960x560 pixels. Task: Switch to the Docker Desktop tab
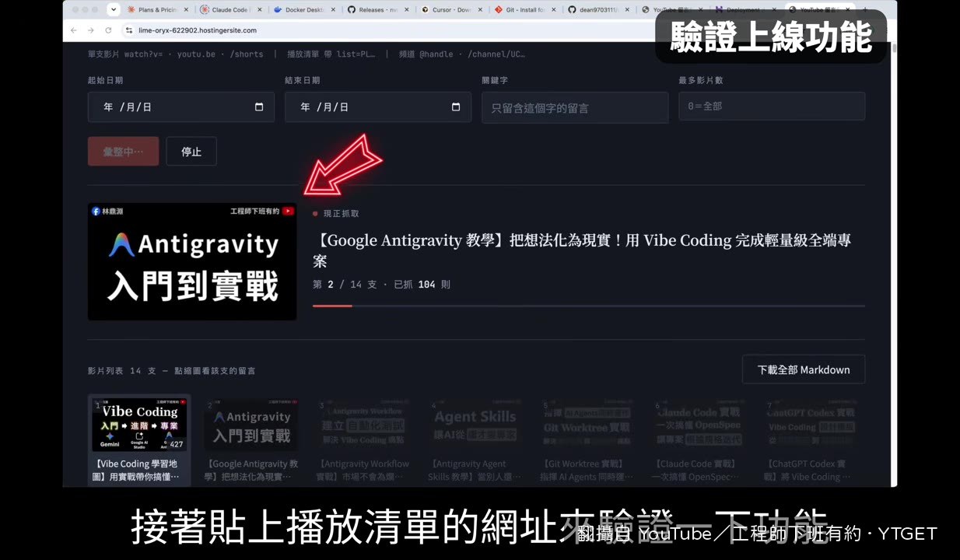click(x=304, y=10)
